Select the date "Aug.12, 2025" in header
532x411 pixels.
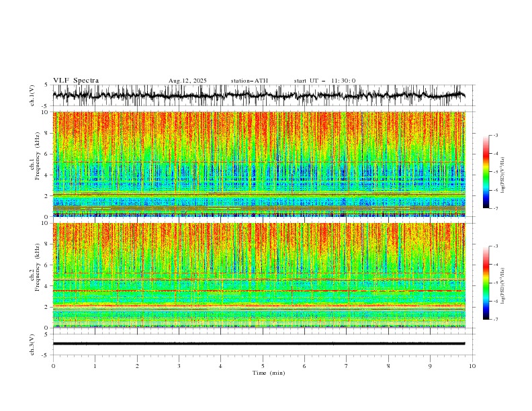pyautogui.click(x=187, y=81)
